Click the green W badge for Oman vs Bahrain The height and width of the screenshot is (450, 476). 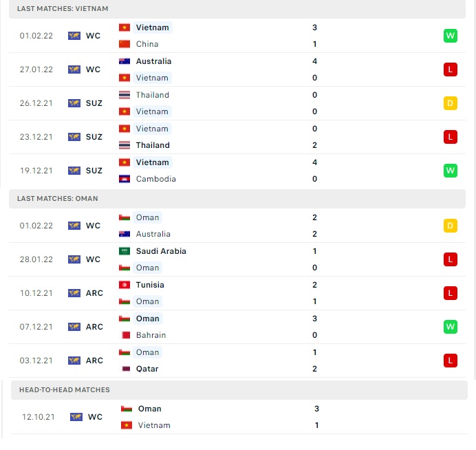tap(450, 327)
